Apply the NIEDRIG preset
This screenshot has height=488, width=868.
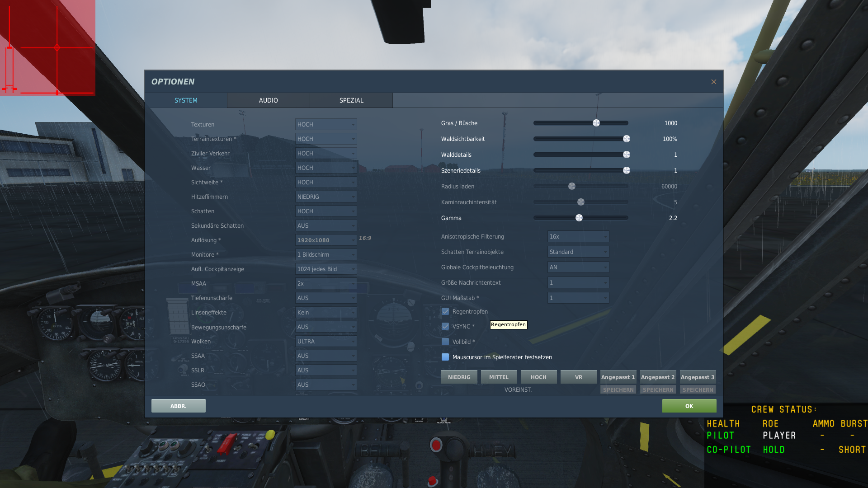coord(459,377)
